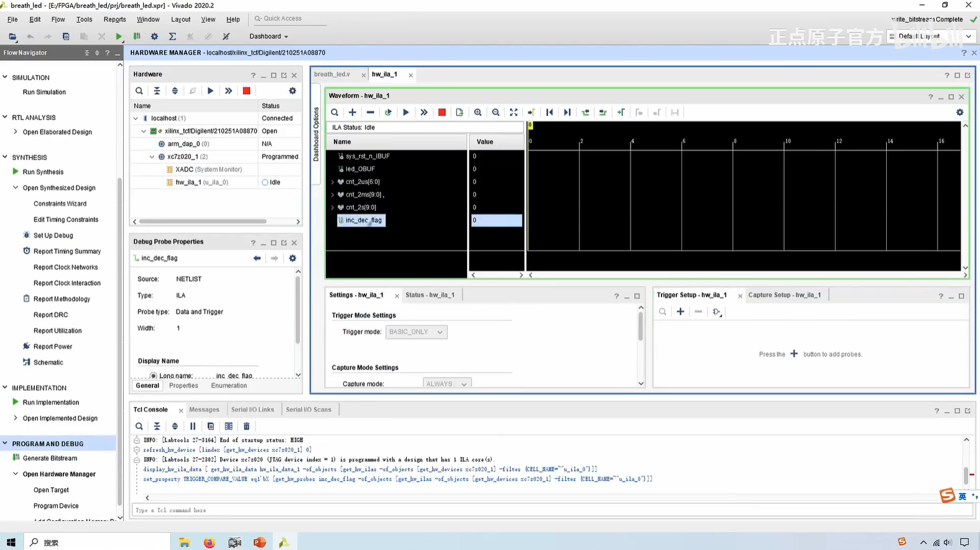Image resolution: width=980 pixels, height=550 pixels.
Task: Run trigger immediate in Waveform toolbar
Action: tap(424, 113)
